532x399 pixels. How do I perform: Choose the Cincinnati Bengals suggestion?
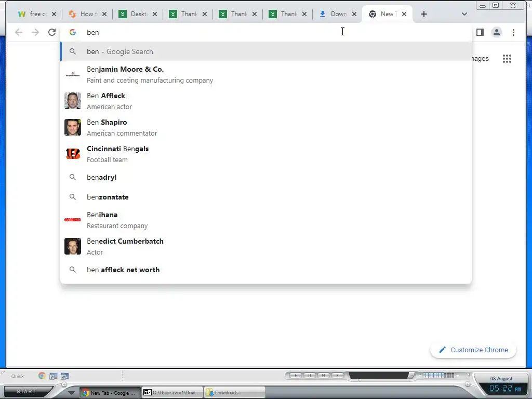[266, 154]
